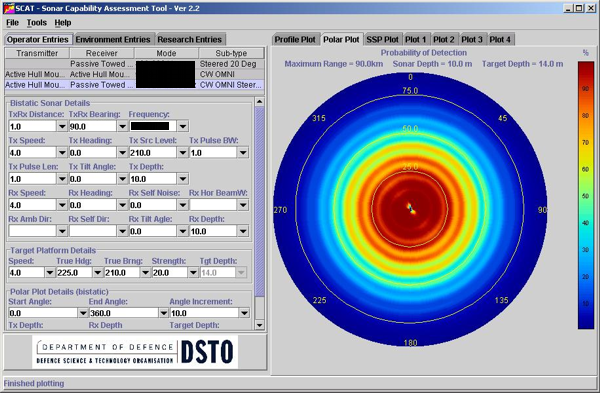Expand the Rx Amb Dir dropdown
The image size is (600, 393).
62,231
